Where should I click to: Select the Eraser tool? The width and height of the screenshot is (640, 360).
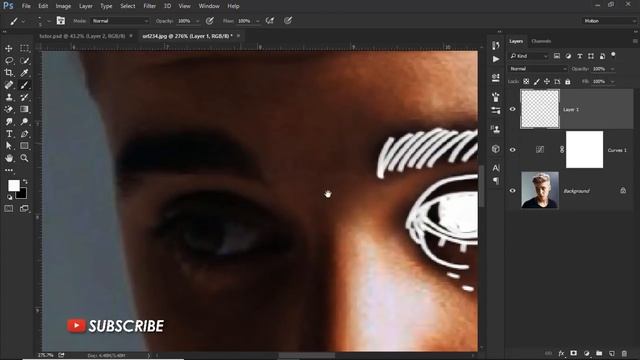point(9,109)
